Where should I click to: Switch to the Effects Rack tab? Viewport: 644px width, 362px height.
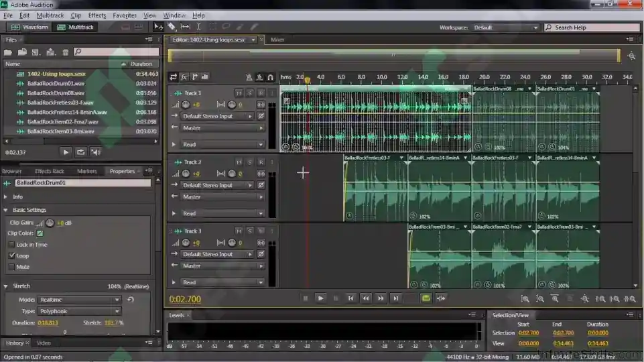coord(50,171)
